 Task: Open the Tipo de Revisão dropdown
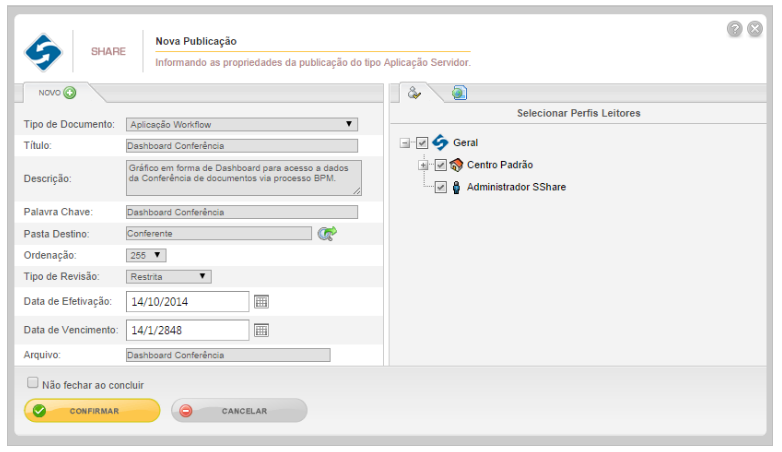169,276
